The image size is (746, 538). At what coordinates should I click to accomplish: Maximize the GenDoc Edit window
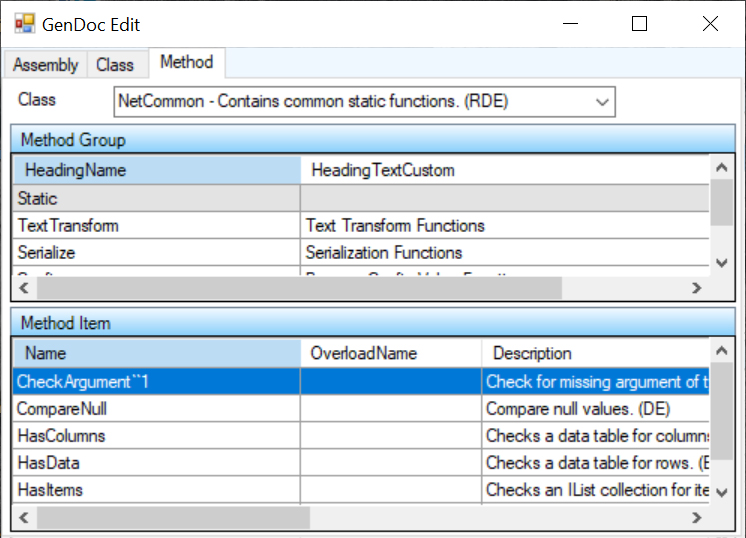639,23
